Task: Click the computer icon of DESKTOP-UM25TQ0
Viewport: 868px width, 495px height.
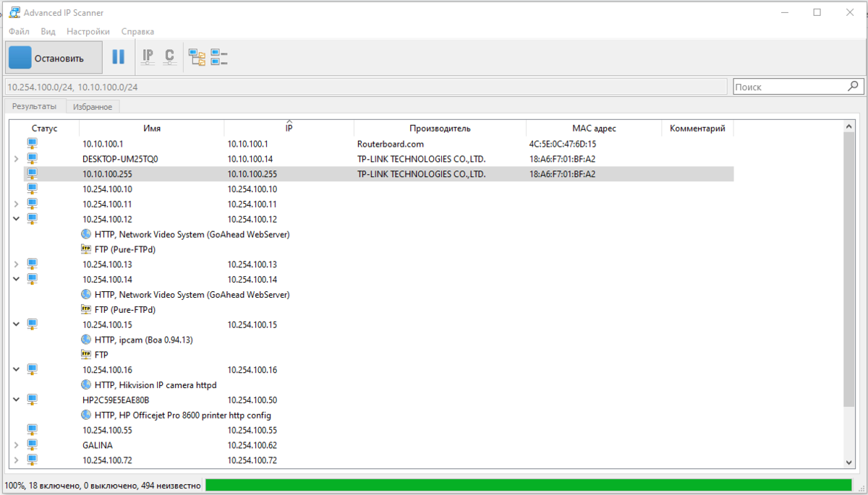Action: click(x=32, y=158)
